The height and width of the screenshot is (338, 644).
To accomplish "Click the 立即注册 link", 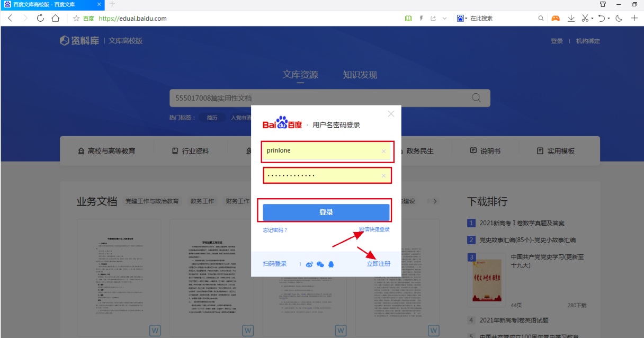I will click(379, 264).
